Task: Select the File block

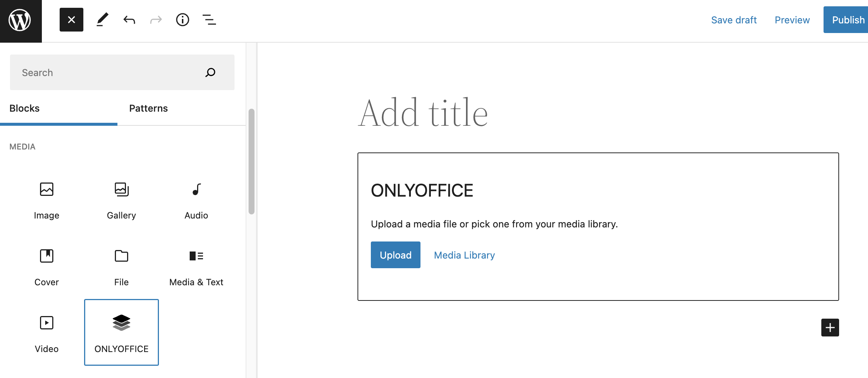Action: point(121,267)
